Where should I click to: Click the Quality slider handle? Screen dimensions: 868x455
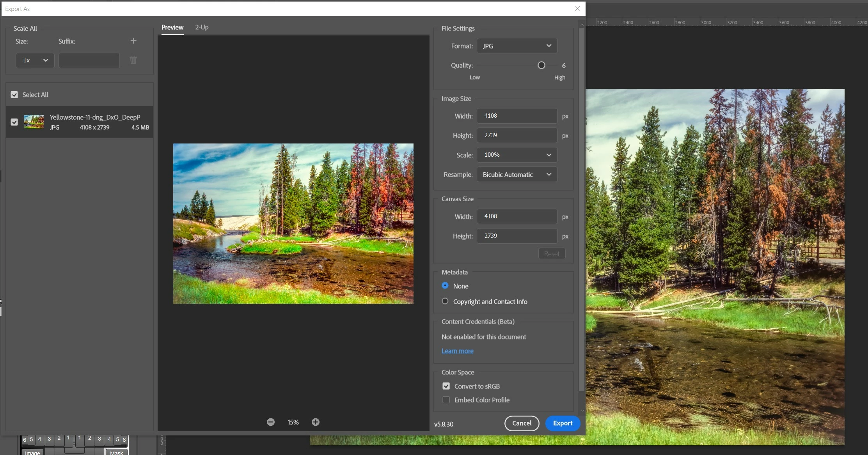pos(541,66)
